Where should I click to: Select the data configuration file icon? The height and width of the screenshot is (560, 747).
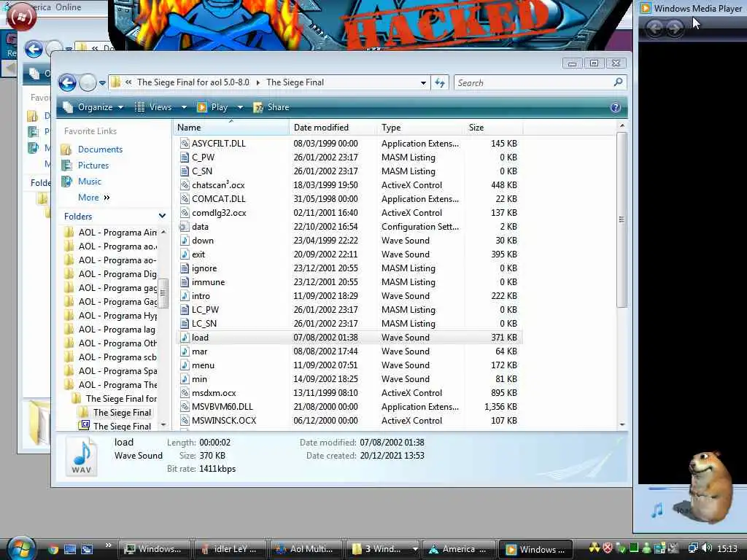pyautogui.click(x=184, y=227)
